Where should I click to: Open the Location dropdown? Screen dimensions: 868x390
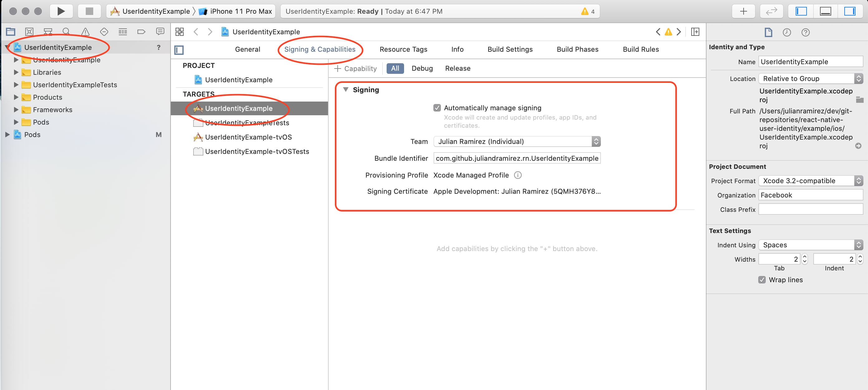(811, 78)
